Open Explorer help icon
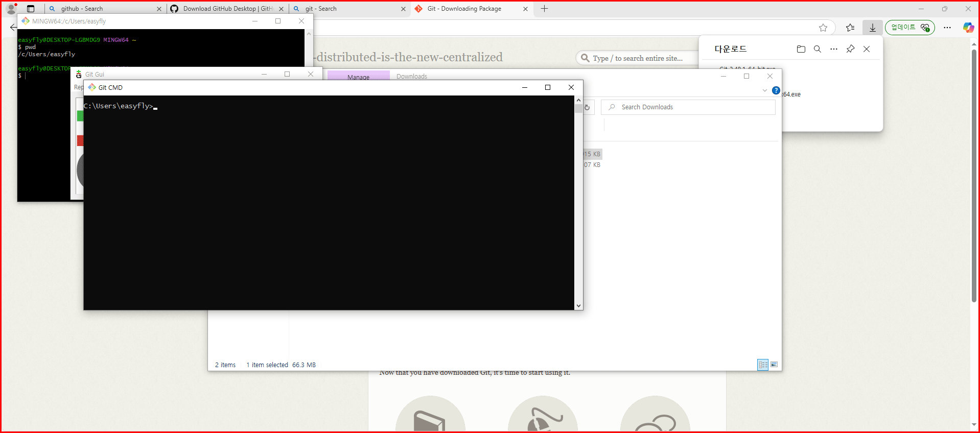Screen dimensions: 980x433 [776, 90]
